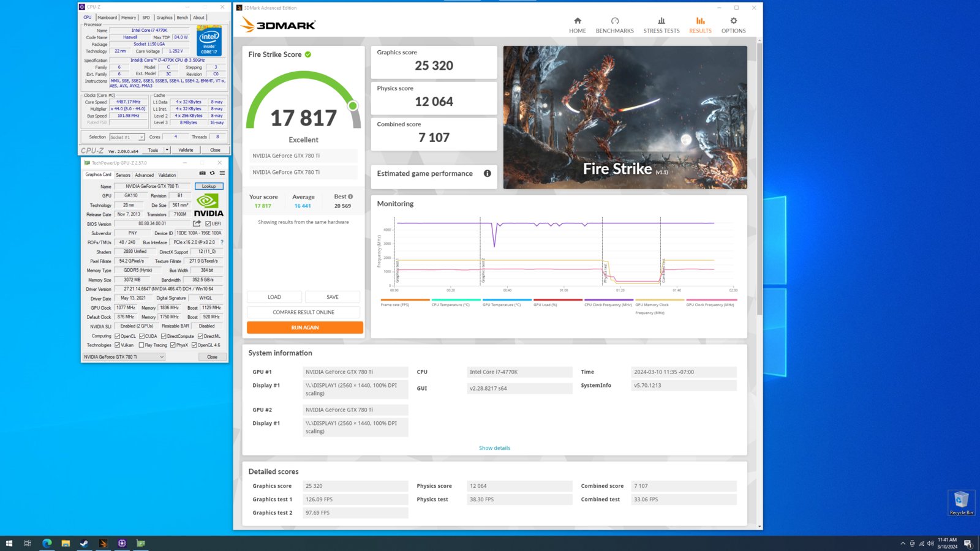This screenshot has width=980, height=551.
Task: Toggle DirectCompute checkbox in GPU-Z
Action: pos(164,336)
